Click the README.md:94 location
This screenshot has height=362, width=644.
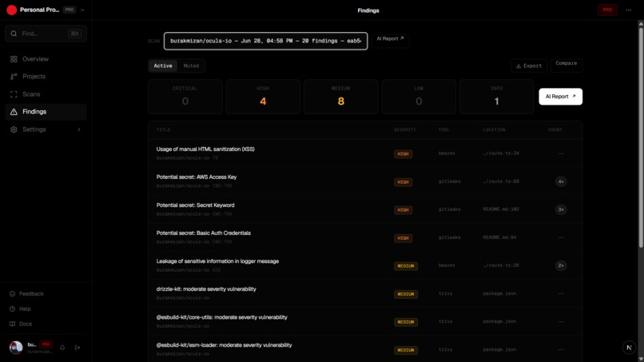click(x=499, y=237)
